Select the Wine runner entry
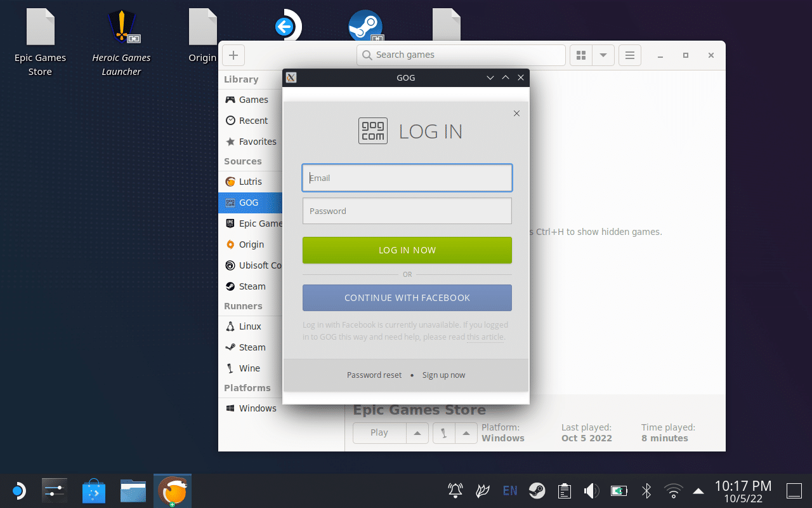This screenshot has height=508, width=812. (x=251, y=368)
